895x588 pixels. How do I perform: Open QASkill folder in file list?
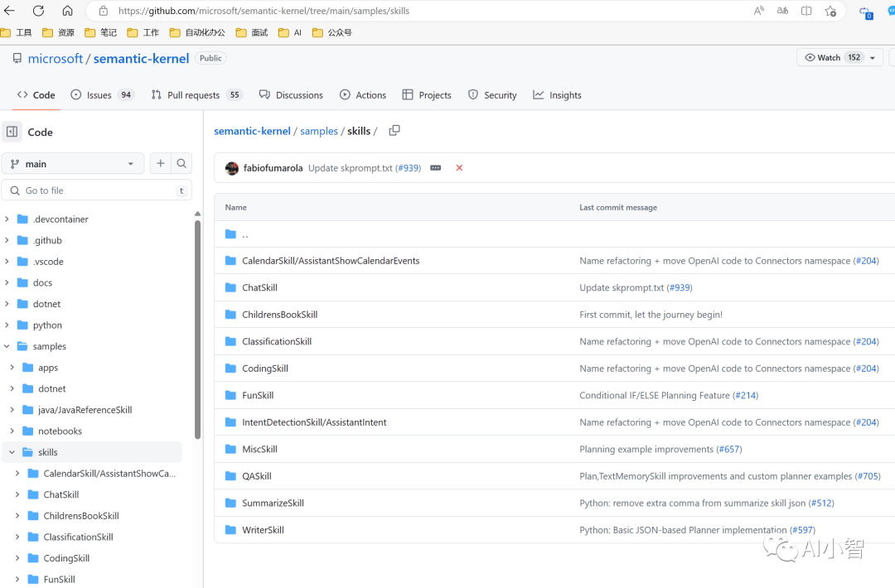(257, 476)
